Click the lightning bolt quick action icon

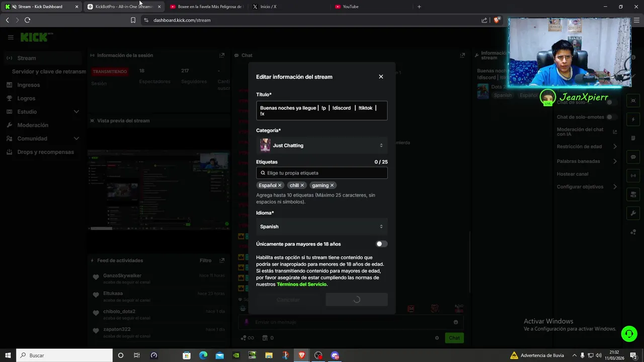coord(633,120)
